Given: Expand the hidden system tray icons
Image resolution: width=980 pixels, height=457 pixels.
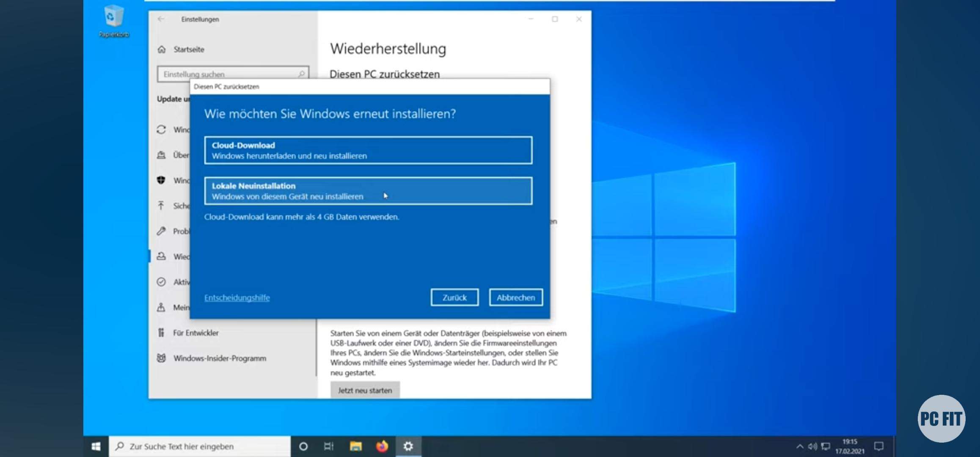Looking at the screenshot, I should coord(799,446).
